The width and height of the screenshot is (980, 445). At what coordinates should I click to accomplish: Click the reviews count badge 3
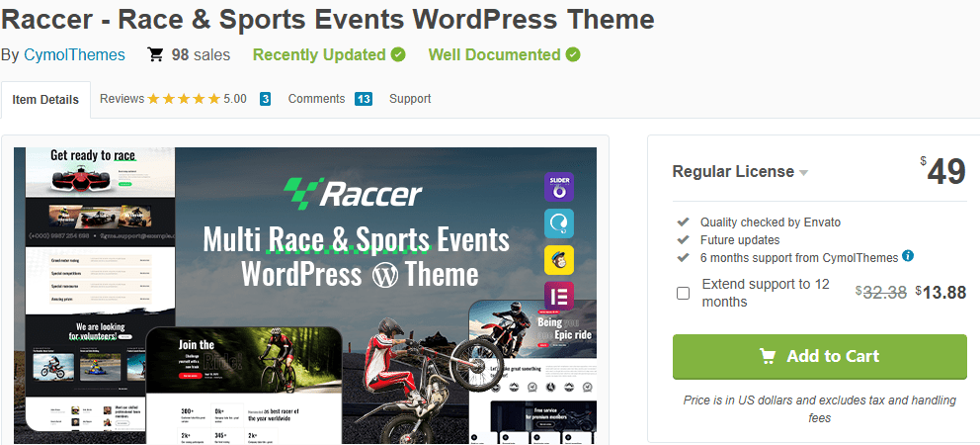[266, 99]
